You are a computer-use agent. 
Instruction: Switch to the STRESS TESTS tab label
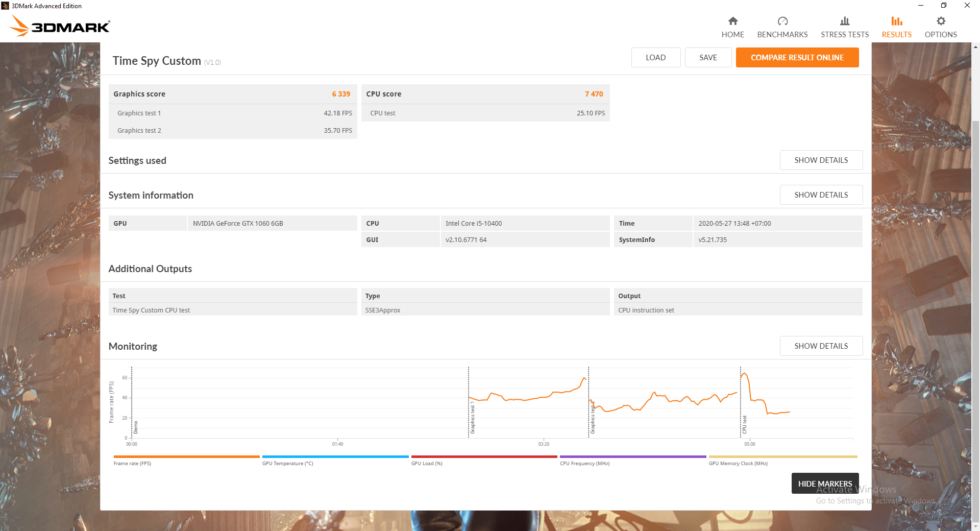845,35
